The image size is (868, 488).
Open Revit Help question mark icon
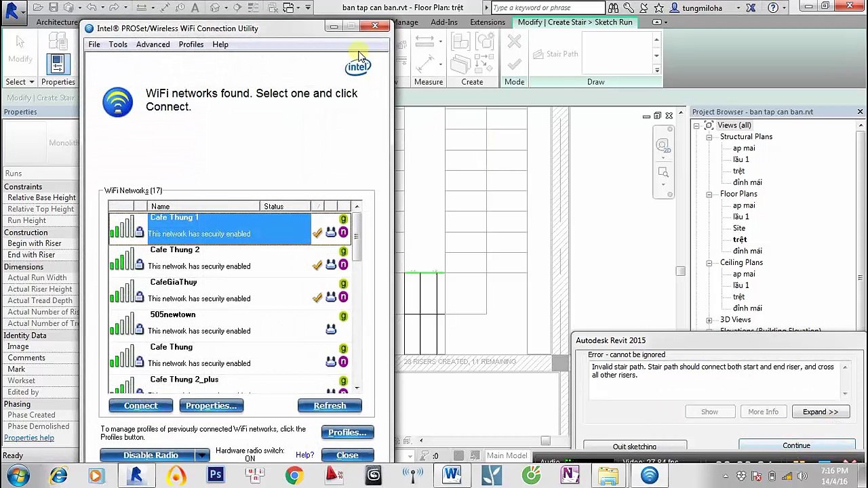(773, 8)
